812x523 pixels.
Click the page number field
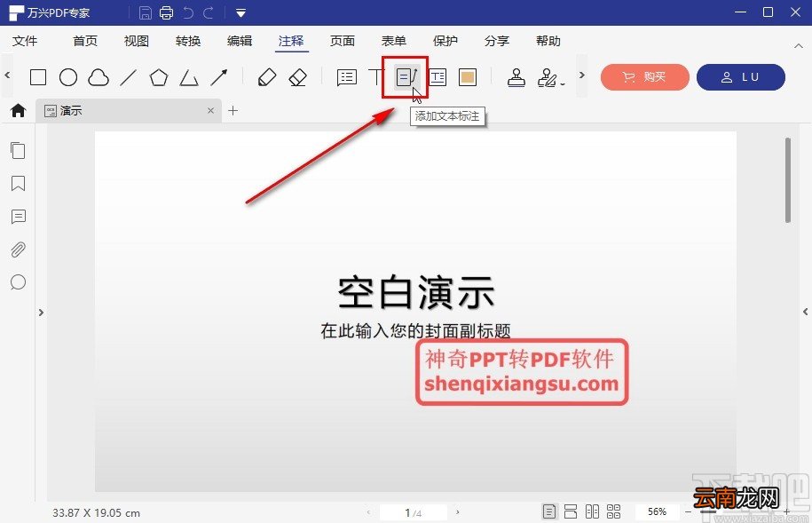[x=413, y=512]
